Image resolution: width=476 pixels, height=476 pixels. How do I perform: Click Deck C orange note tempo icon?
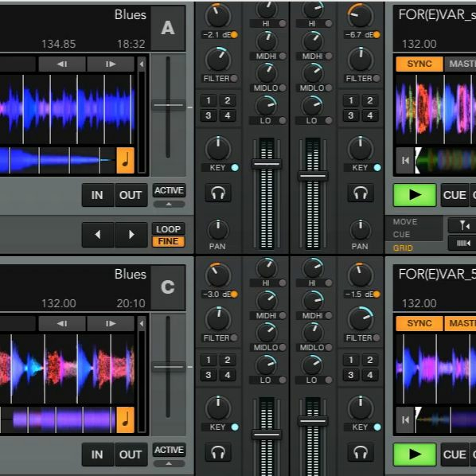click(125, 420)
